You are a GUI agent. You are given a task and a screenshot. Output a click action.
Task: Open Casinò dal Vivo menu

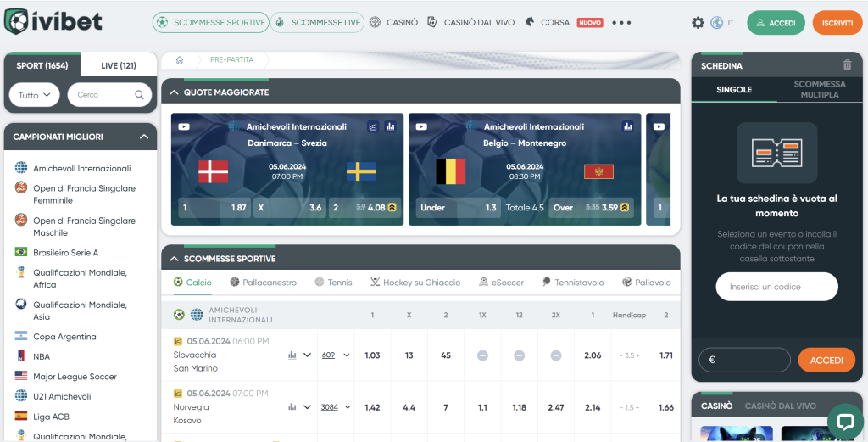[x=471, y=23]
